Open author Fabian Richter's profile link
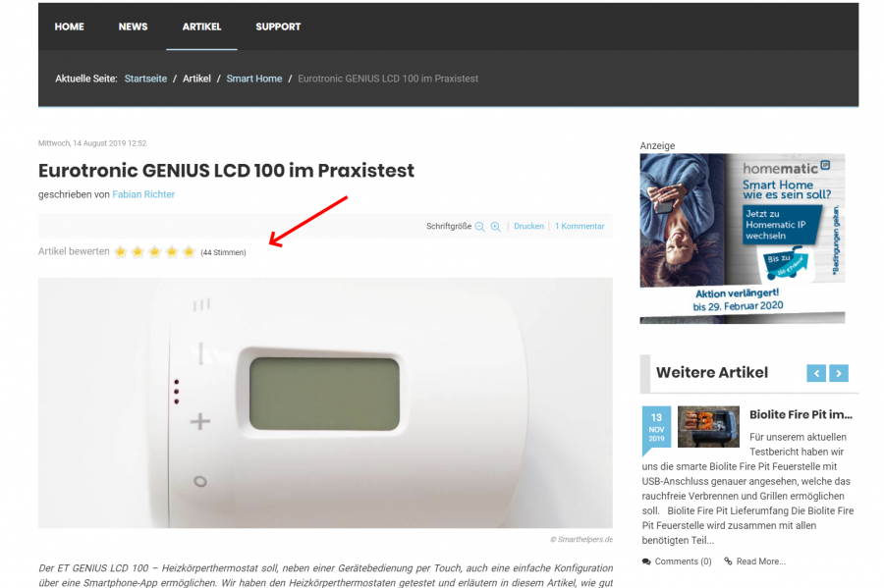This screenshot has width=884, height=588. (x=143, y=194)
